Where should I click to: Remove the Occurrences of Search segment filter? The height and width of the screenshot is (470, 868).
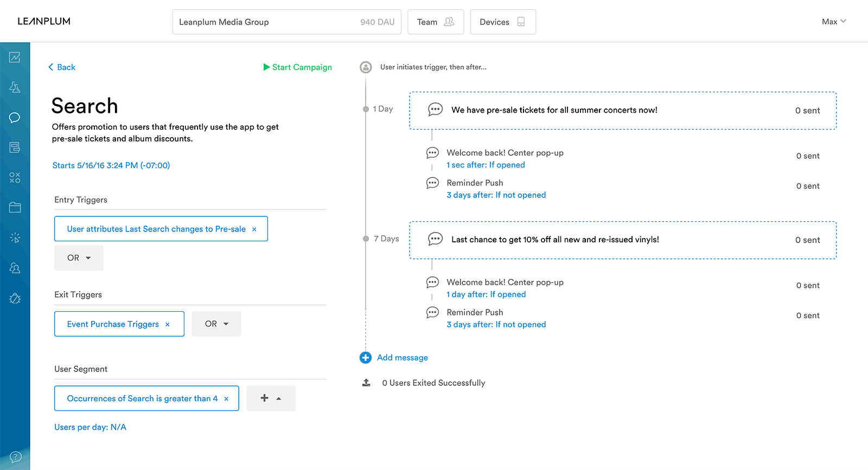[x=226, y=399]
